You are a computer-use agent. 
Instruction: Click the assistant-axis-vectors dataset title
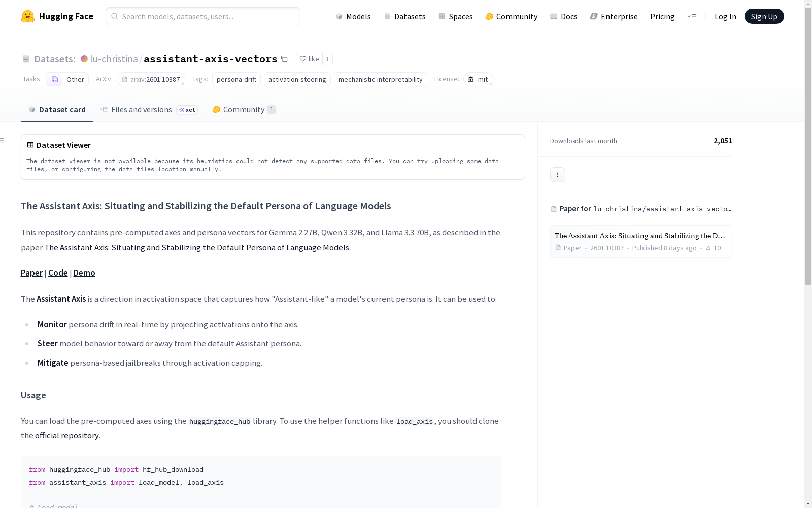[211, 59]
